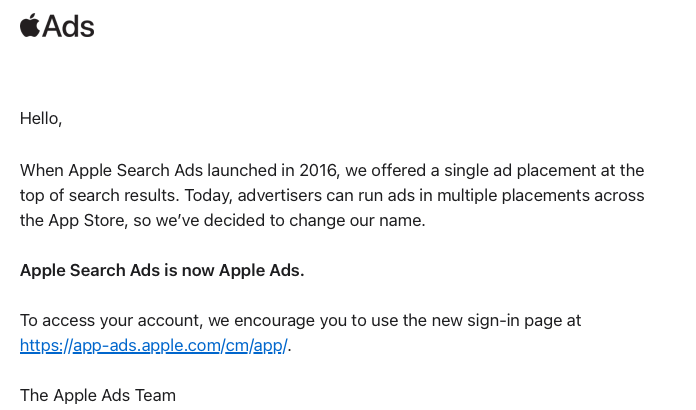The width and height of the screenshot is (696, 410).
Task: Click the bold "Apple Ads." ending words
Action: pyautogui.click(x=262, y=270)
